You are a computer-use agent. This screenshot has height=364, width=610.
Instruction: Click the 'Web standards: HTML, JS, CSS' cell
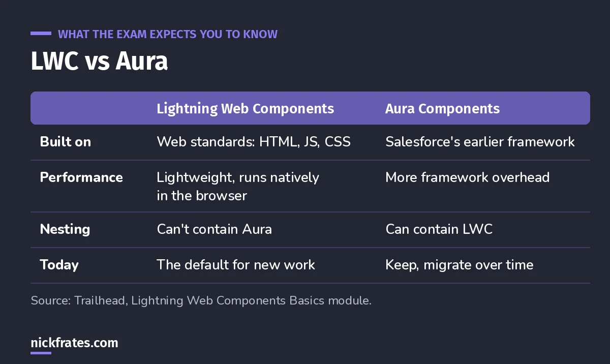254,142
